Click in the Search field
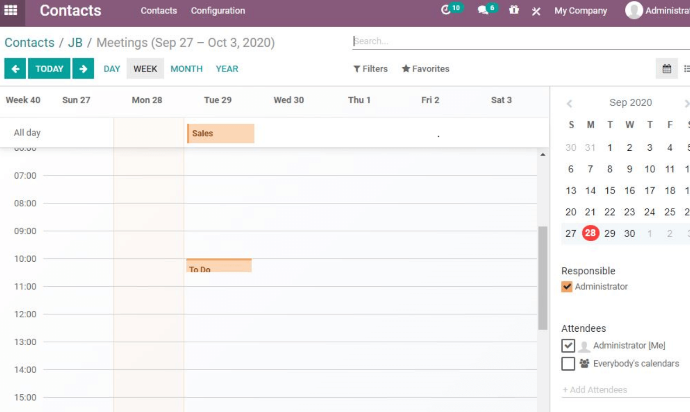The image size is (690, 412). [x=521, y=41]
